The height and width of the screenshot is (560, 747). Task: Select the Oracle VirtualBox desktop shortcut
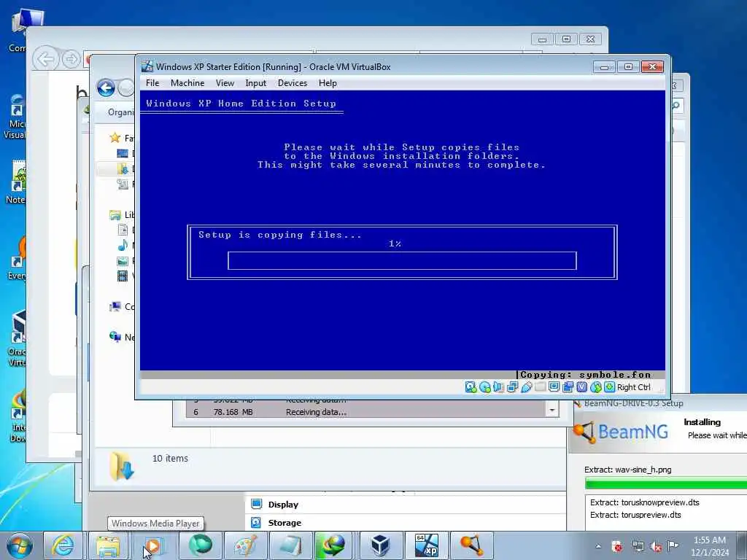coord(18,339)
